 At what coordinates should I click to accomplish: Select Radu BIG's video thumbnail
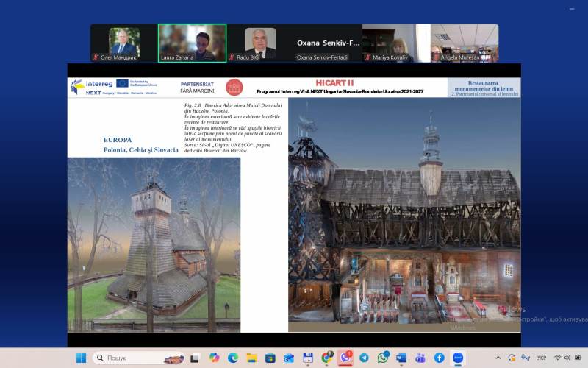tap(260, 43)
